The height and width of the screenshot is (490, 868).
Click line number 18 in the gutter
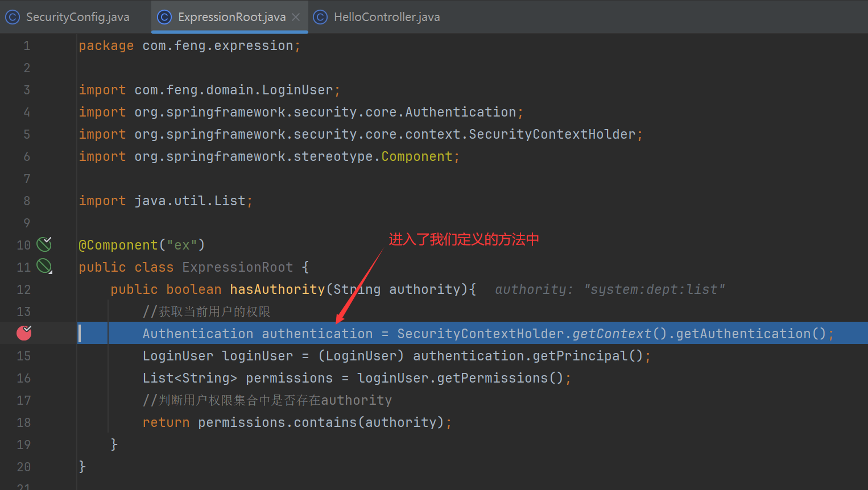coord(23,422)
